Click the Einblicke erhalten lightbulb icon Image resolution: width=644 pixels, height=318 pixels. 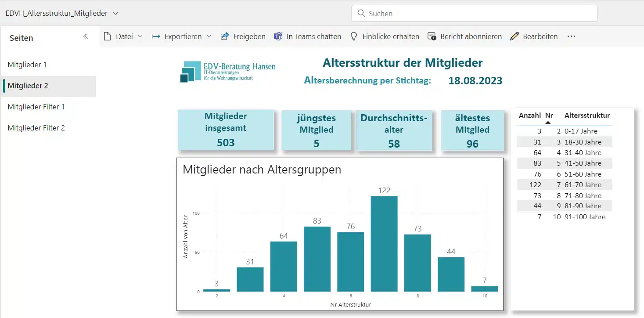pyautogui.click(x=354, y=36)
